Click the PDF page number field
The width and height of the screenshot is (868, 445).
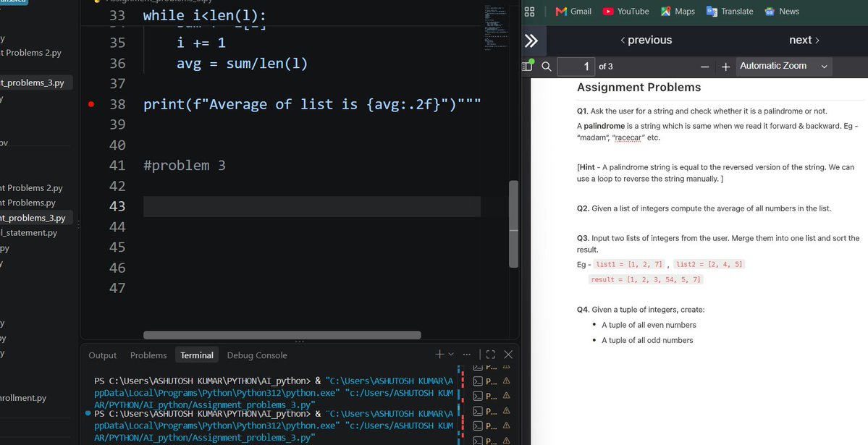pyautogui.click(x=576, y=67)
